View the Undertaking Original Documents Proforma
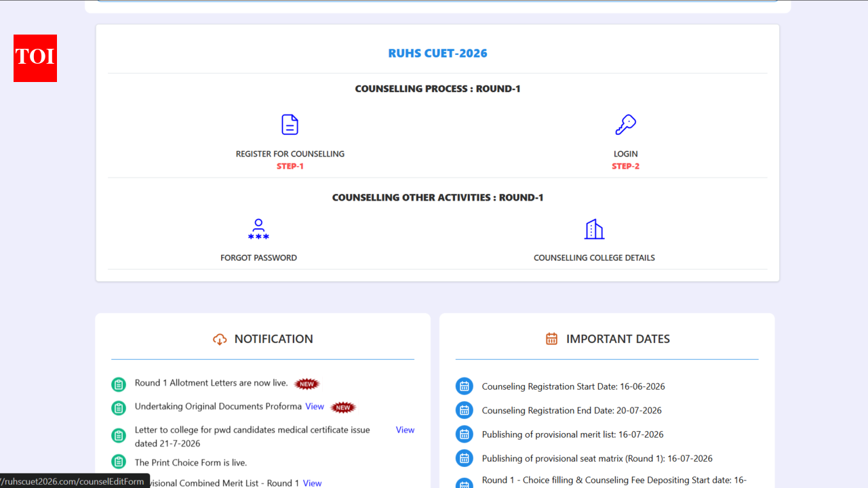 tap(315, 407)
